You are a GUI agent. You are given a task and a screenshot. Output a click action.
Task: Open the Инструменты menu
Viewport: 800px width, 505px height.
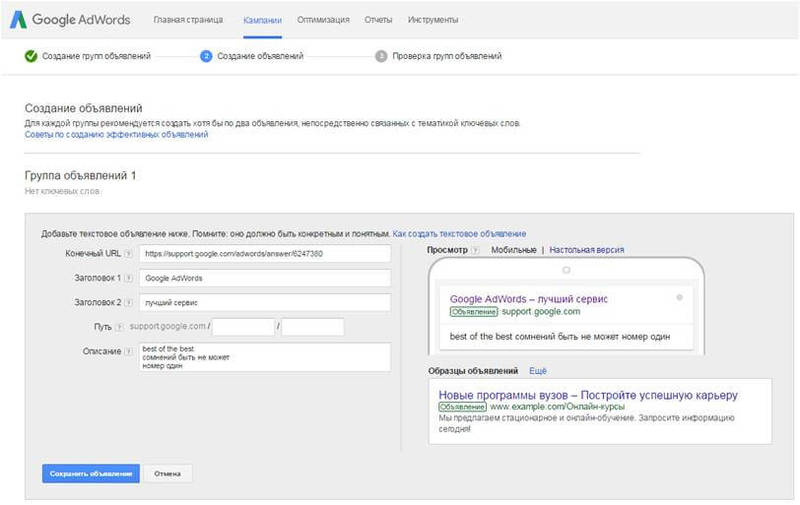click(x=433, y=20)
